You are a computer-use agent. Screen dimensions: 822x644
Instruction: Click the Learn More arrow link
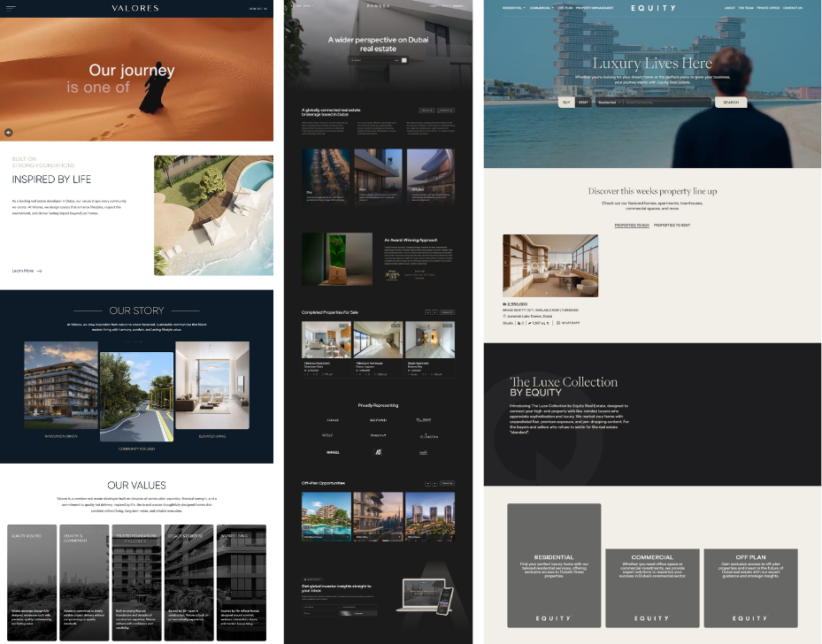pos(27,271)
